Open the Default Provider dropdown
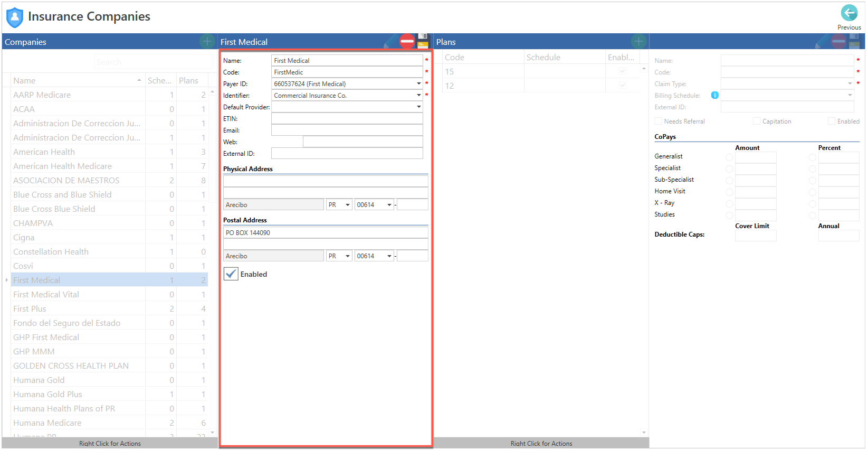Image resolution: width=868 pixels, height=450 pixels. [419, 107]
